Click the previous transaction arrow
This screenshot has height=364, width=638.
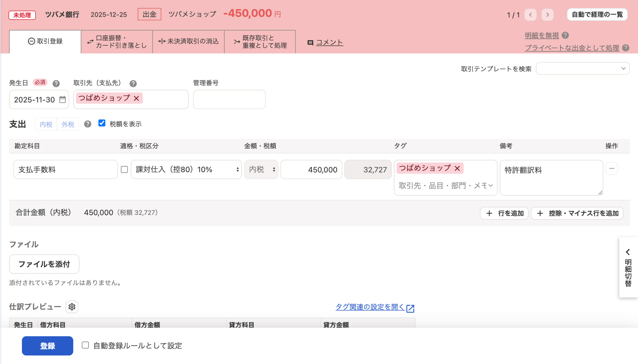[x=531, y=15]
